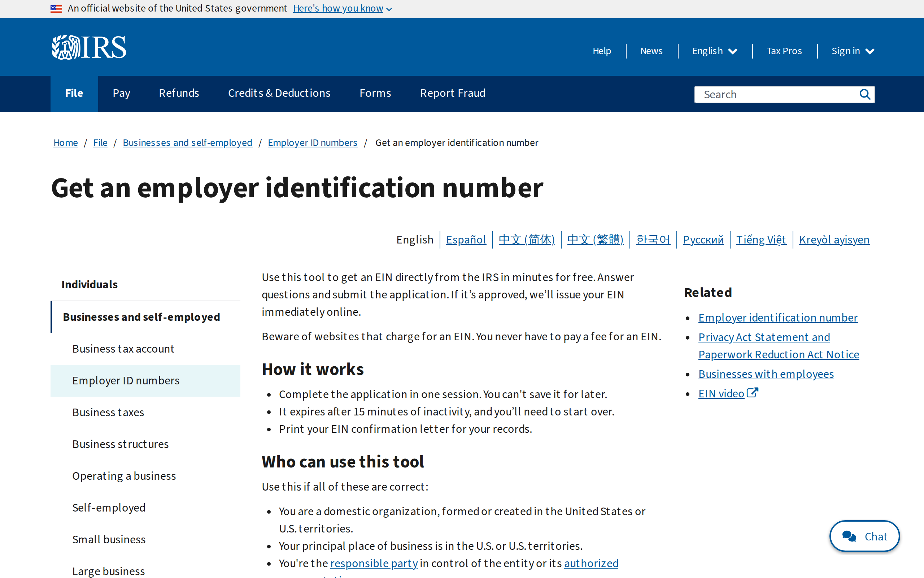The width and height of the screenshot is (924, 578).
Task: Open Business tax account sidebar item
Action: pyautogui.click(x=145, y=349)
